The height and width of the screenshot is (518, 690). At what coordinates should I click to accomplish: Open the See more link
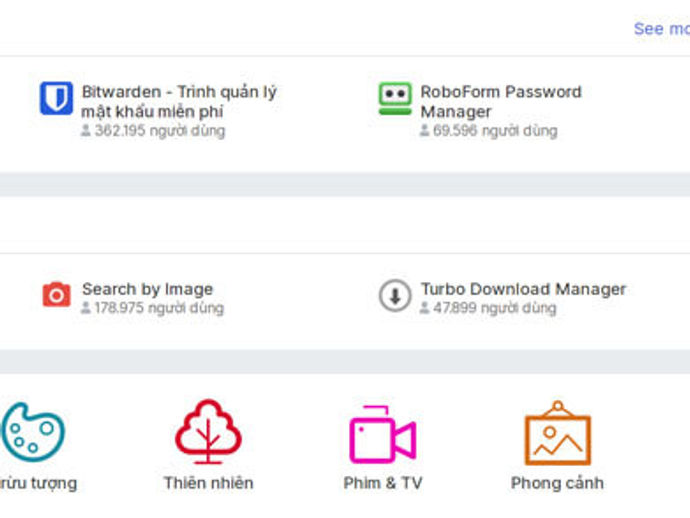pyautogui.click(x=661, y=29)
